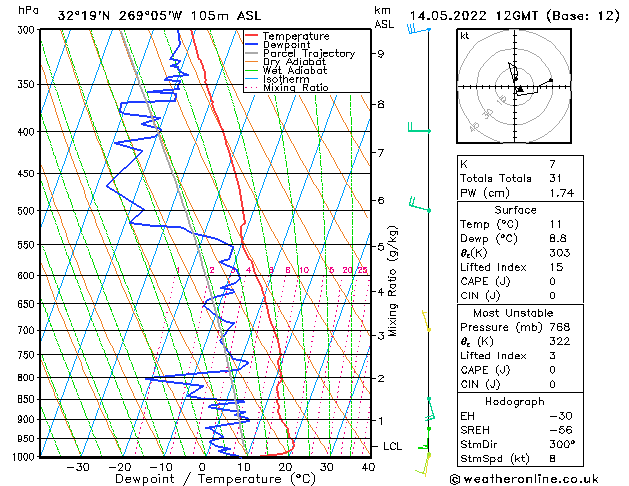Select the Hodograph section header in table
This screenshot has height=486, width=629.
(x=515, y=401)
